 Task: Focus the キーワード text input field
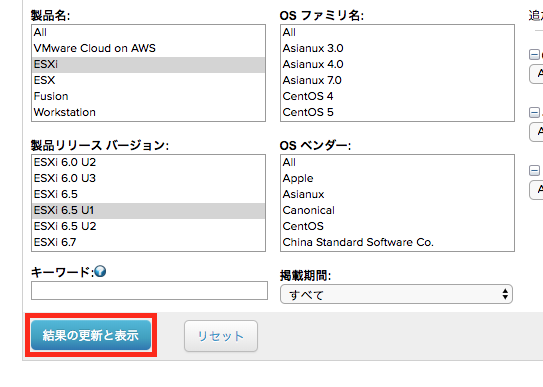point(149,290)
